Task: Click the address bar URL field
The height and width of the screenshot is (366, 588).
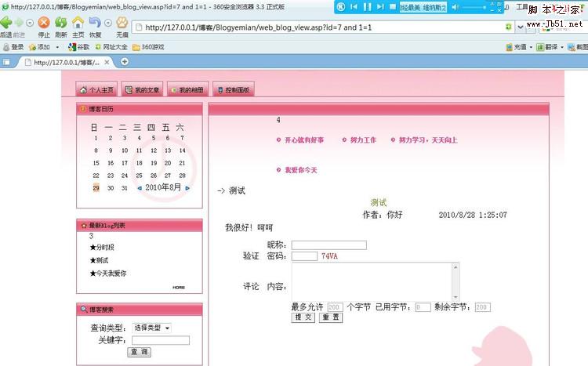Action: [x=322, y=27]
